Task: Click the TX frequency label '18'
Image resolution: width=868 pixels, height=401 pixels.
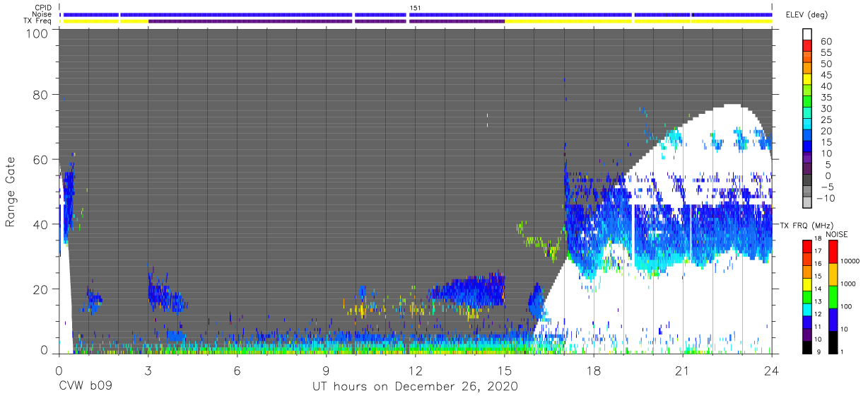Action: pos(817,239)
